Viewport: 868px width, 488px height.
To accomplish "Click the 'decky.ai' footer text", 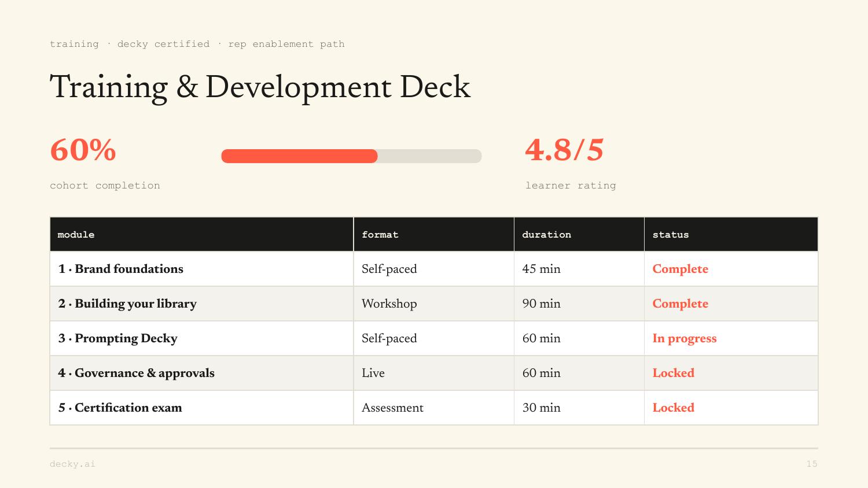I will tap(72, 464).
